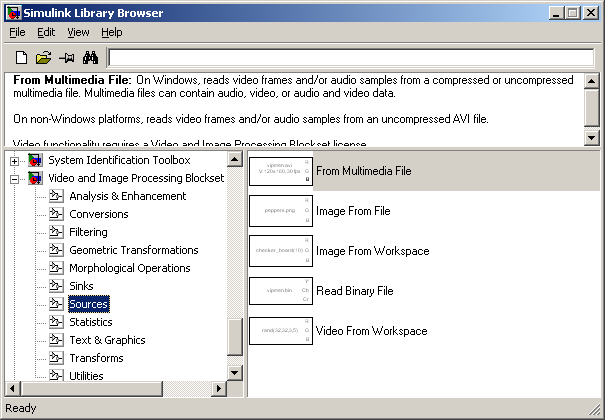Select Filtering library icon

pyautogui.click(x=56, y=232)
